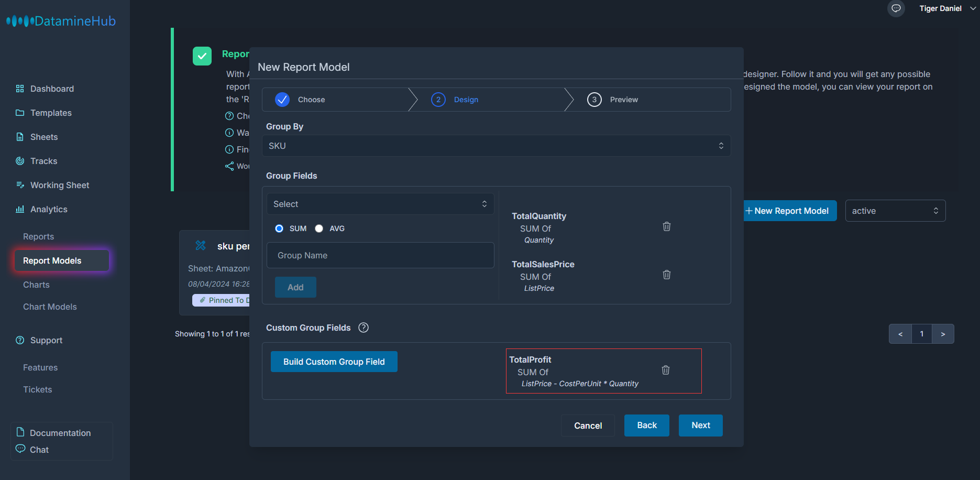This screenshot has height=480, width=980.
Task: Click the Add group field button
Action: click(x=295, y=287)
